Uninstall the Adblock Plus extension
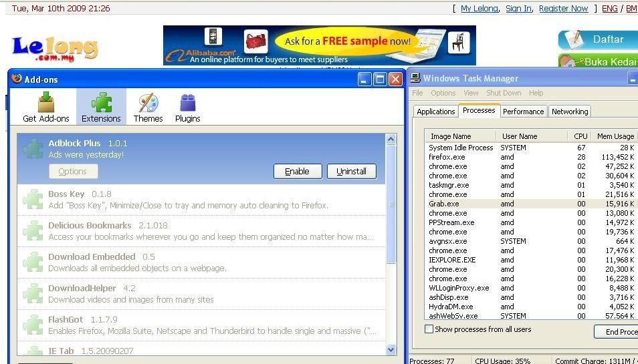This screenshot has width=638, height=364. point(351,172)
